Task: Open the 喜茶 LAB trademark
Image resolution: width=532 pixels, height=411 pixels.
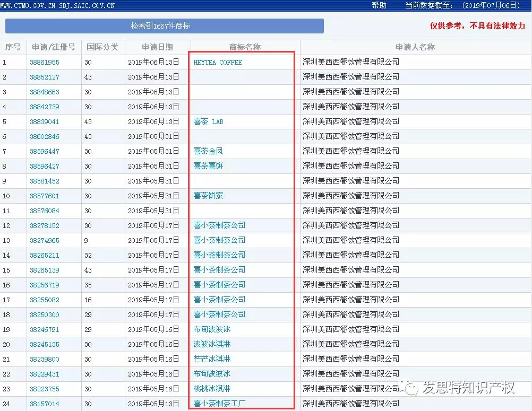Action: pyautogui.click(x=208, y=121)
